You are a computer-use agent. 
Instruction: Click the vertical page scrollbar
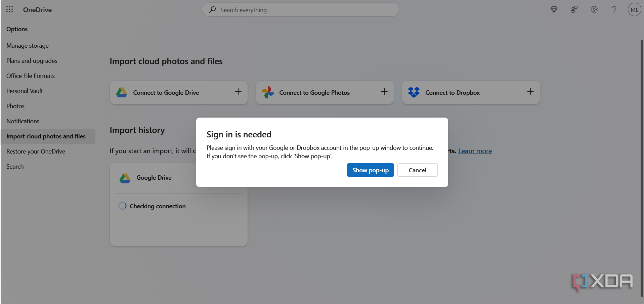(x=642, y=168)
